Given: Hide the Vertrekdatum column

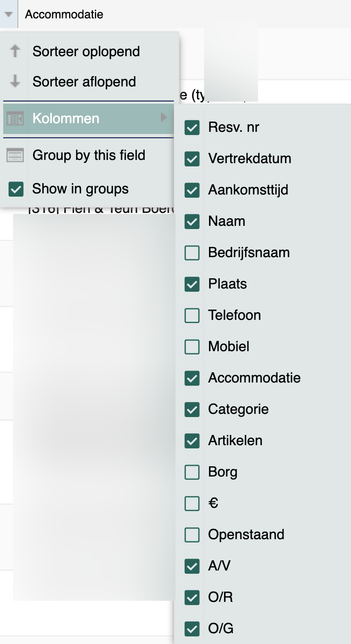Looking at the screenshot, I should (192, 158).
